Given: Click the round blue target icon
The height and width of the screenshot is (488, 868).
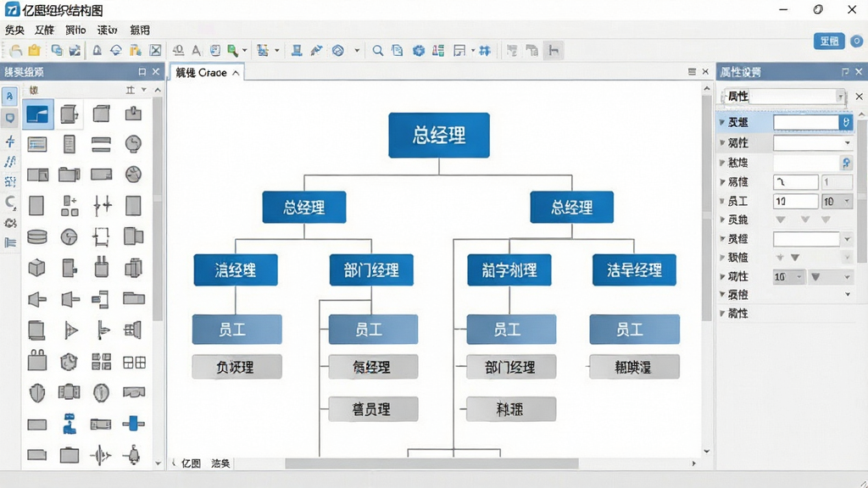Looking at the screenshot, I should (x=337, y=50).
